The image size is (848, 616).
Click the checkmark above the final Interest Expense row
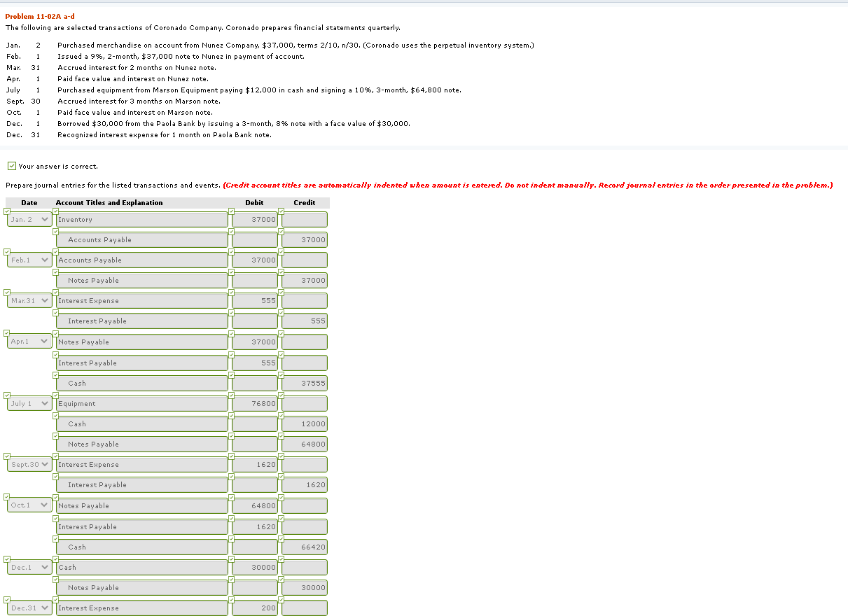[56, 601]
